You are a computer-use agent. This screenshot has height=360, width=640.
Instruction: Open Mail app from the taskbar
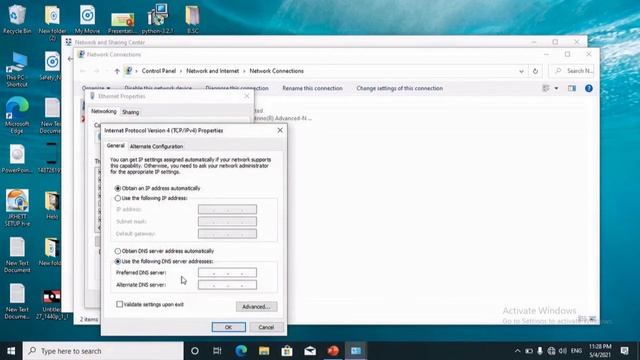[310, 351]
